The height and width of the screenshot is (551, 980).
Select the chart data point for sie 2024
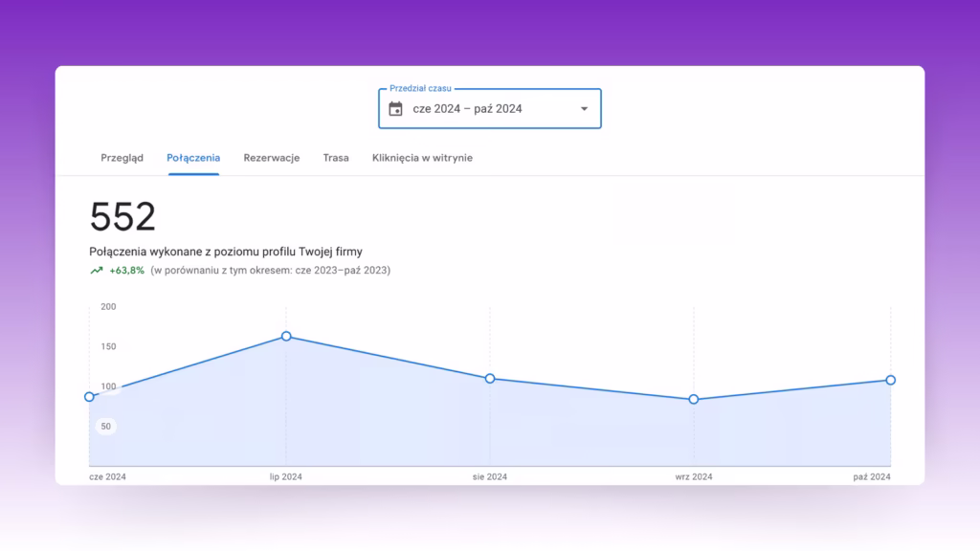[x=490, y=379]
